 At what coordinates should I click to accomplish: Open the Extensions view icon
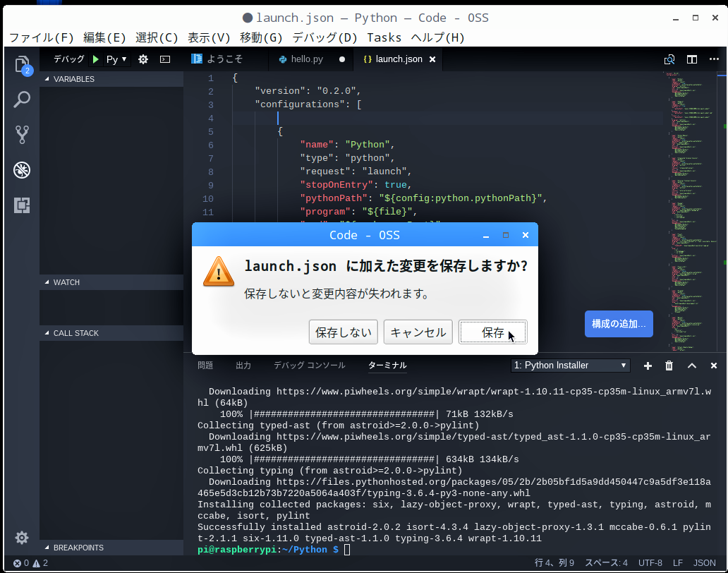(x=22, y=205)
